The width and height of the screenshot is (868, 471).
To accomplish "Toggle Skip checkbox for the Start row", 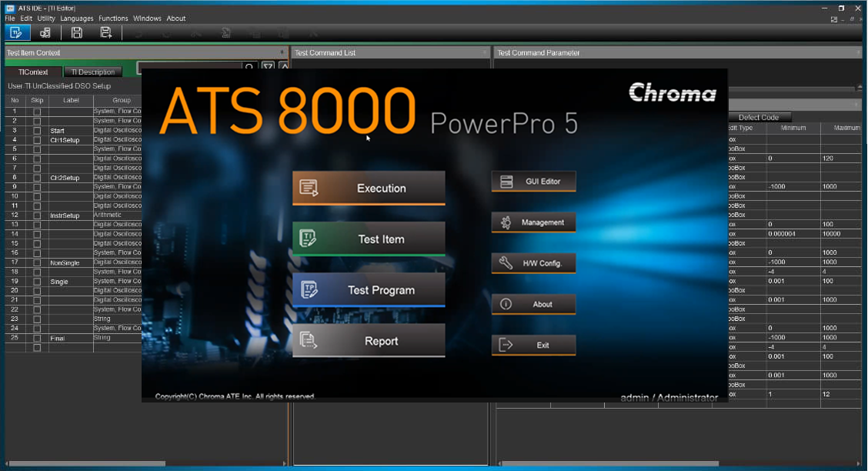I will click(x=37, y=131).
